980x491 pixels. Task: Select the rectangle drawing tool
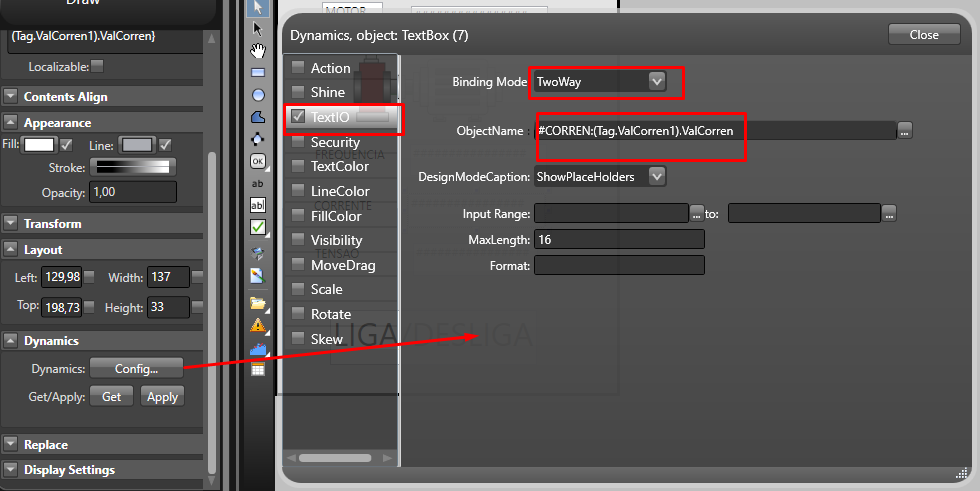258,73
